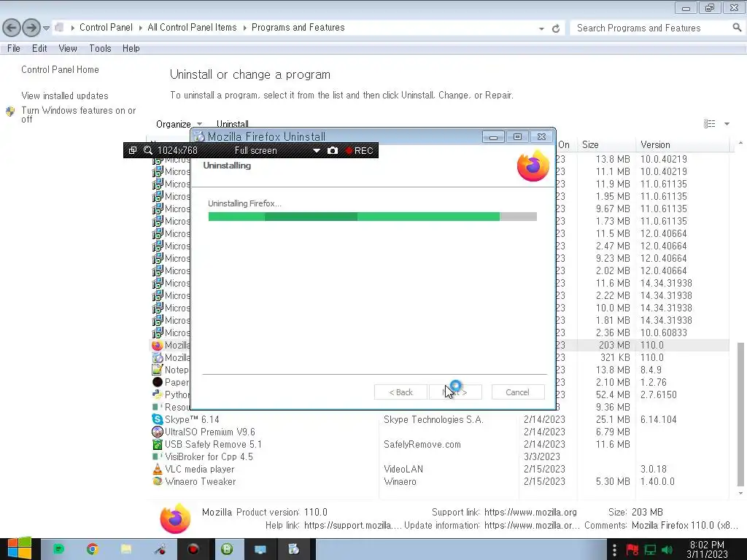747x560 pixels.
Task: Open the green chat app taskbar icon
Action: tap(58, 549)
